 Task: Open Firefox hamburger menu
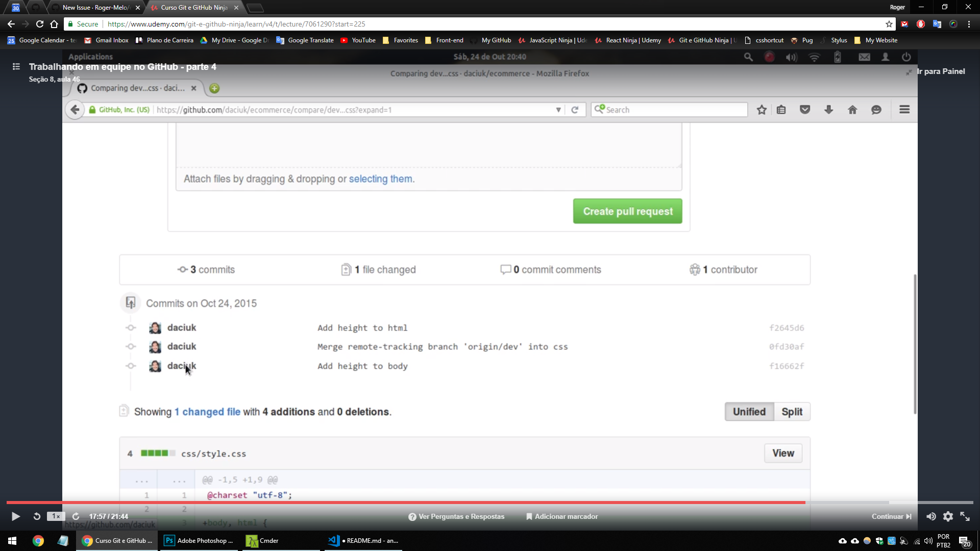coord(904,110)
